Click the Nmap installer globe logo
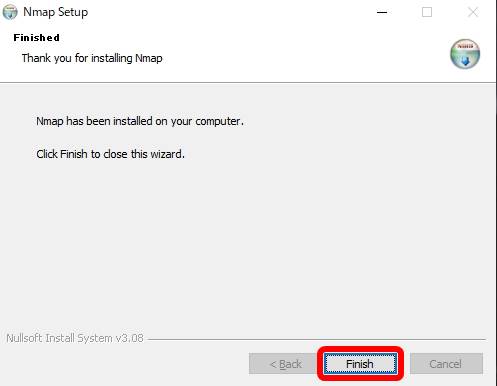This screenshot has width=497, height=386. tap(465, 54)
